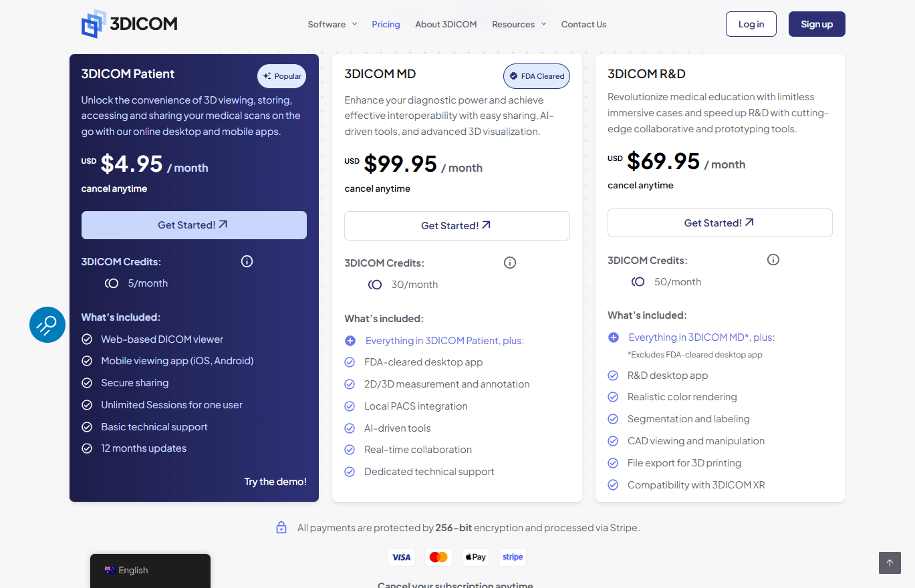Viewport: 915px width, 588px height.
Task: Open the 3DICOM R&D credits info icon
Action: click(x=773, y=259)
